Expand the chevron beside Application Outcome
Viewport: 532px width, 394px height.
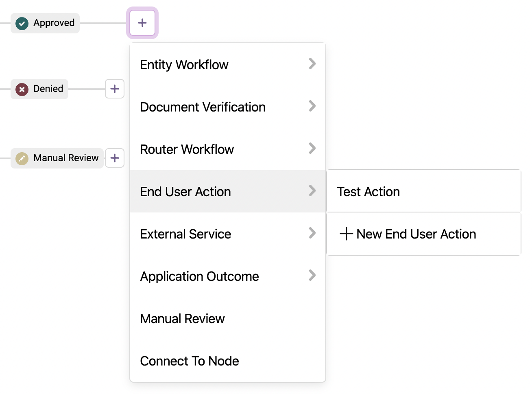pyautogui.click(x=312, y=275)
